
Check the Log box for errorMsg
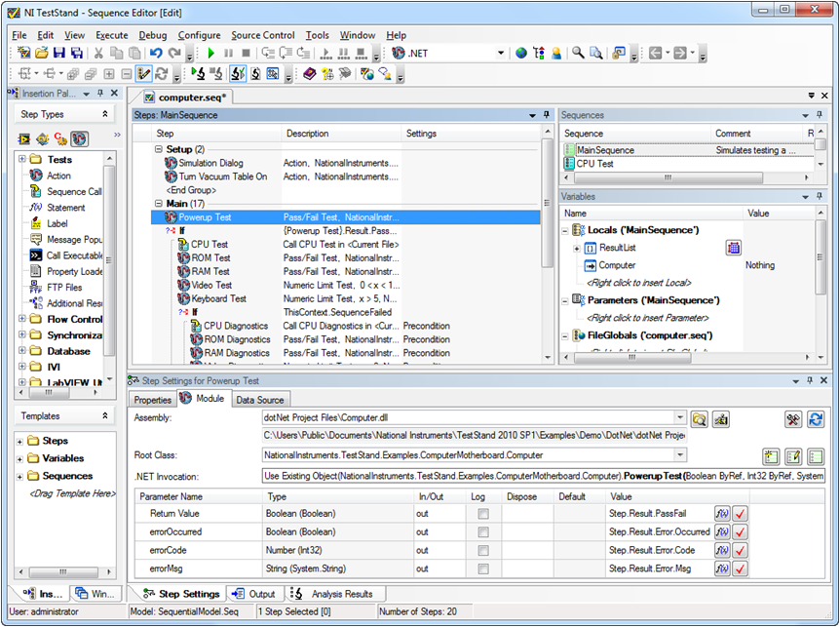483,568
